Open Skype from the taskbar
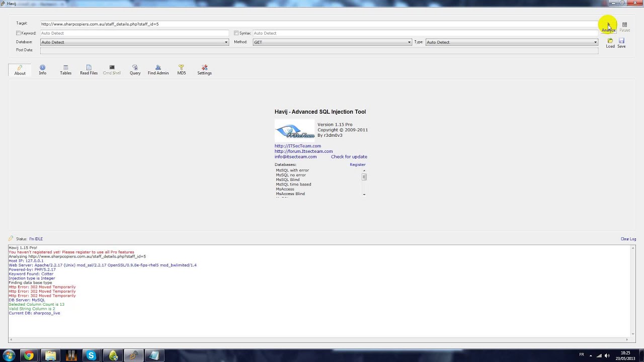This screenshot has width=644, height=362. [x=91, y=356]
